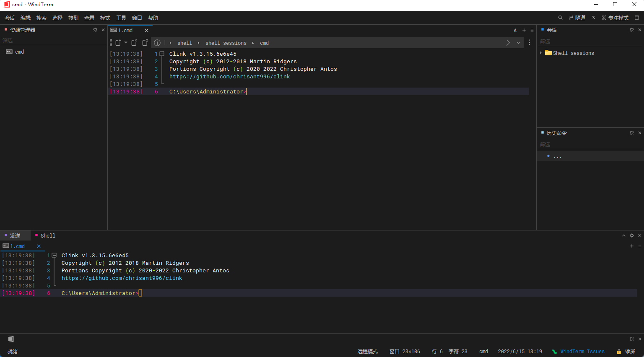Open the address bar history dropdown
644x357 pixels.
(x=519, y=43)
